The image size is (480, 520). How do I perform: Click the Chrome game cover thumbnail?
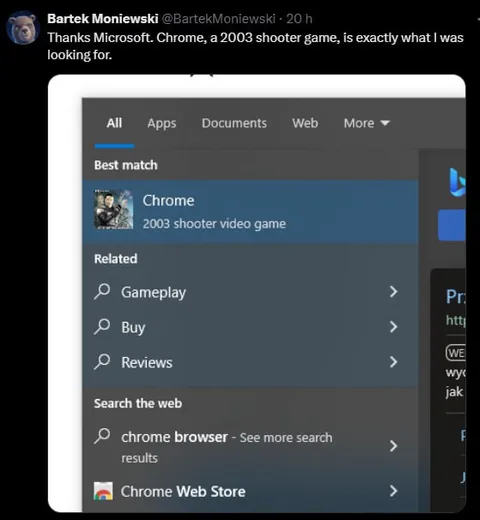(114, 209)
